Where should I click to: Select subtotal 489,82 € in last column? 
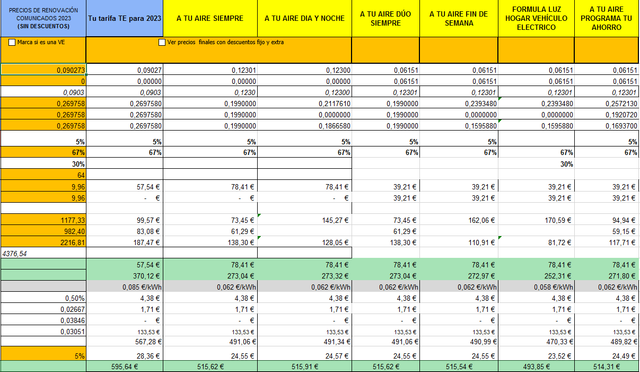coord(607,341)
